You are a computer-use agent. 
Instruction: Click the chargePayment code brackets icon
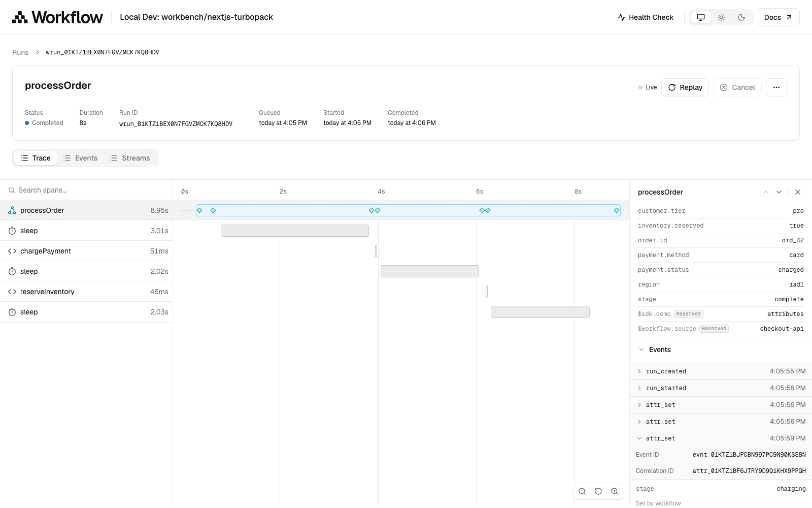[12, 251]
